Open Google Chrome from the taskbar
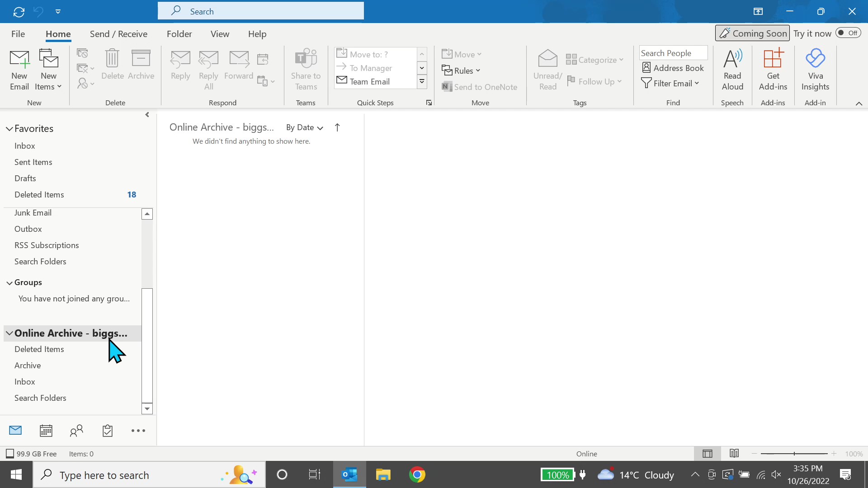The image size is (868, 488). point(417,474)
